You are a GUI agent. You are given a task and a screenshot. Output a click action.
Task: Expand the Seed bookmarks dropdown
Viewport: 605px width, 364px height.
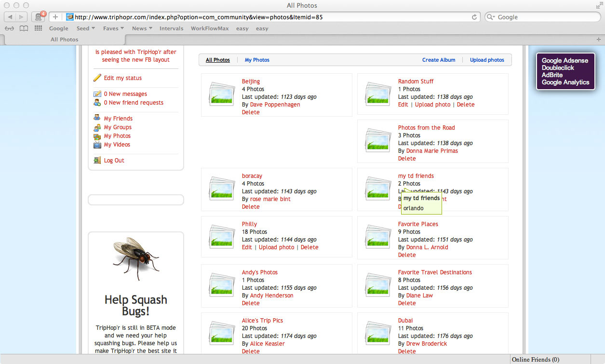pos(85,28)
